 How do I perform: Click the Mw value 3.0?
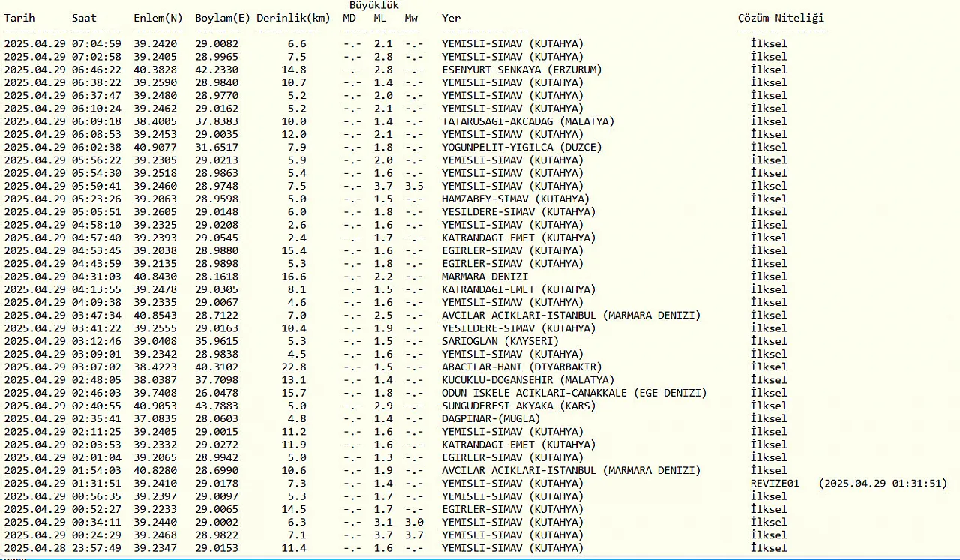[414, 523]
